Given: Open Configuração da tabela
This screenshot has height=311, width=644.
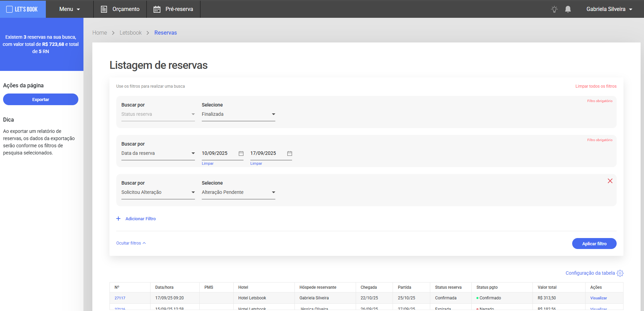Looking at the screenshot, I should point(590,273).
